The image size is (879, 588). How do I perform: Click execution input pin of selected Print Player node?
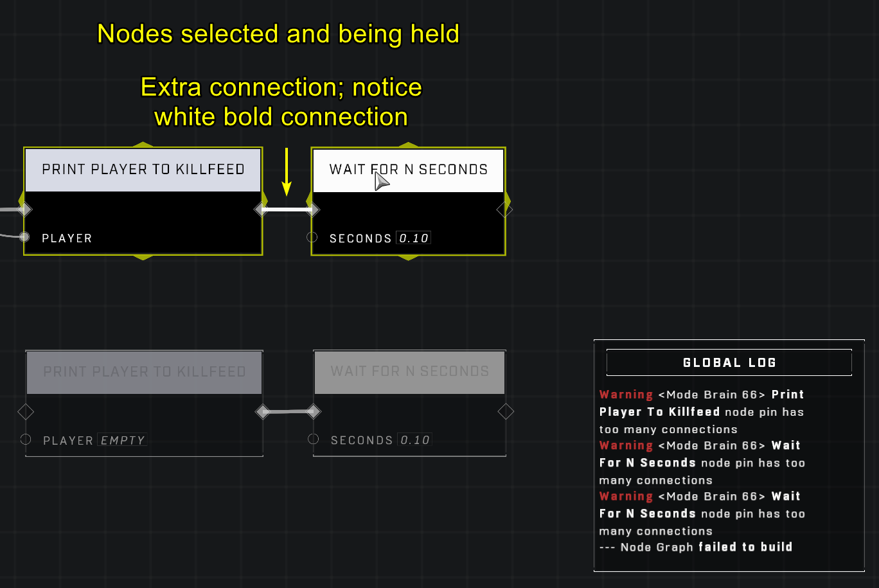25,209
